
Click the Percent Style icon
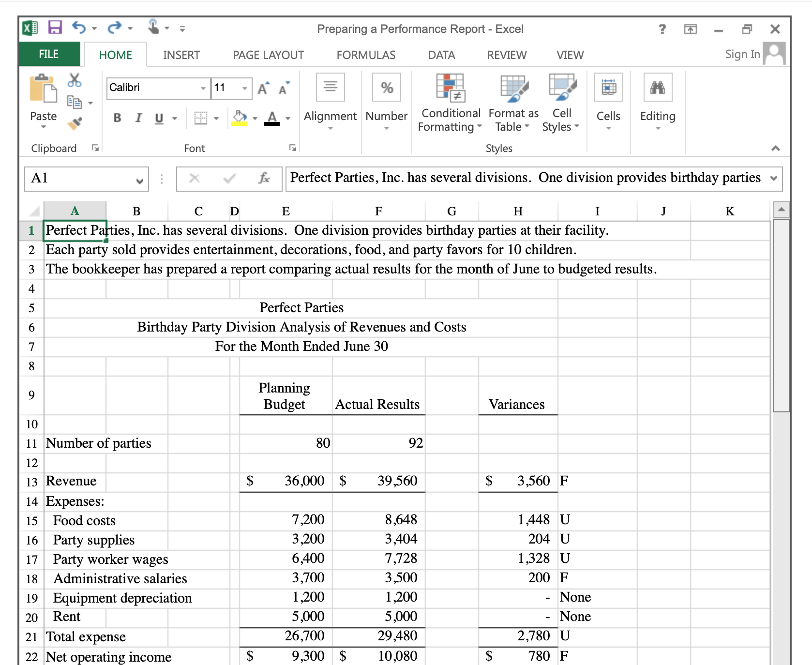pos(386,87)
